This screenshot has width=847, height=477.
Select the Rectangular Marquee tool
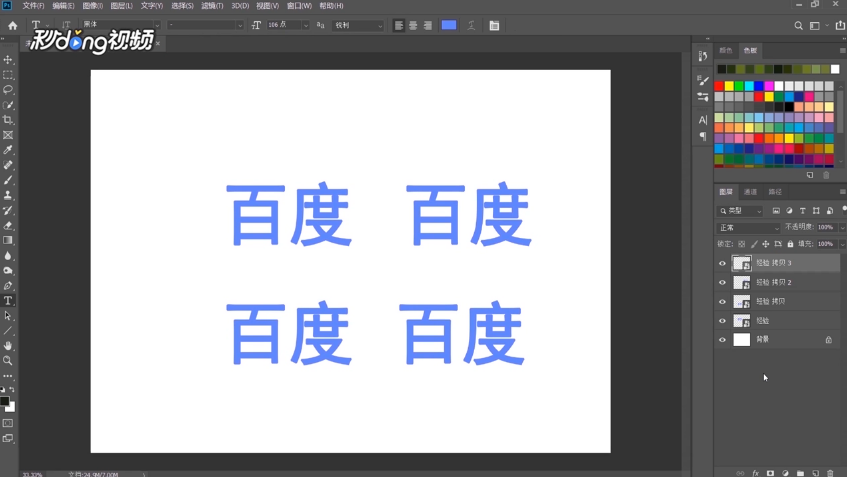tap(8, 75)
